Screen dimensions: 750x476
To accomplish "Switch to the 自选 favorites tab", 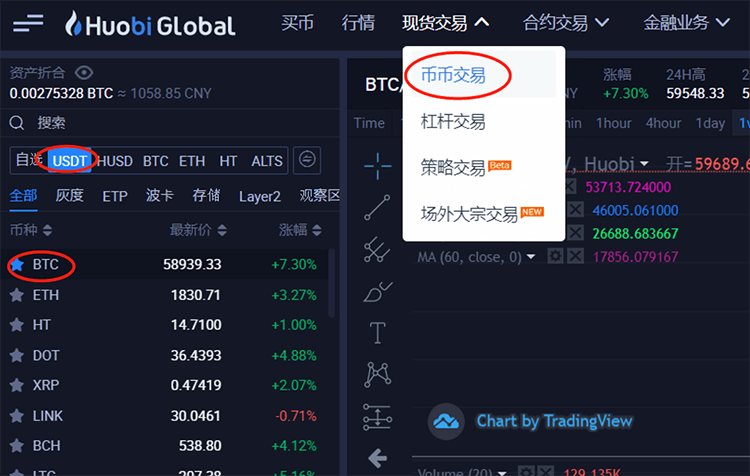I will coord(30,160).
